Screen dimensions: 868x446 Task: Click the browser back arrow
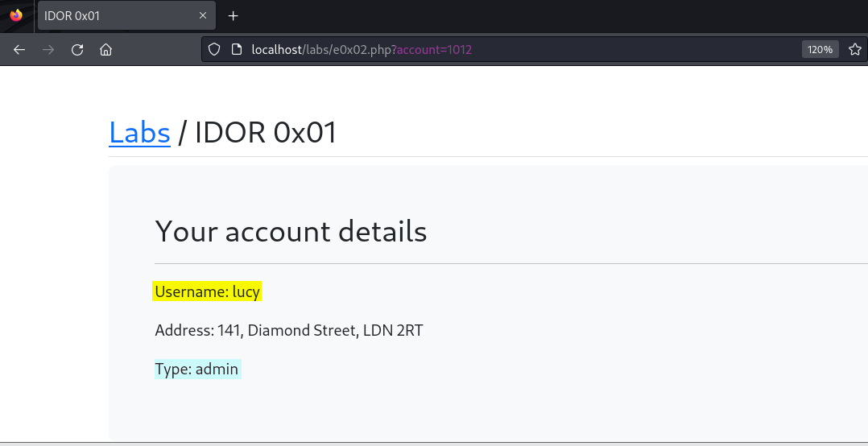[x=19, y=50]
